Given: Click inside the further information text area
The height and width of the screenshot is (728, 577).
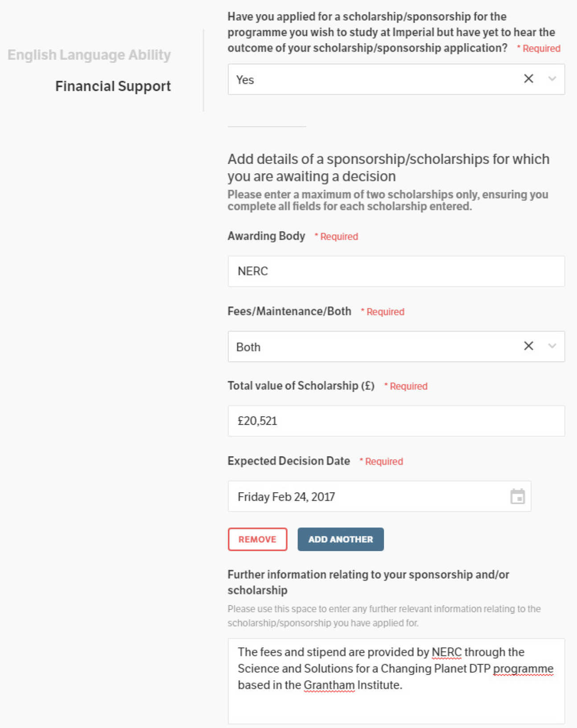Looking at the screenshot, I should 396,704.
